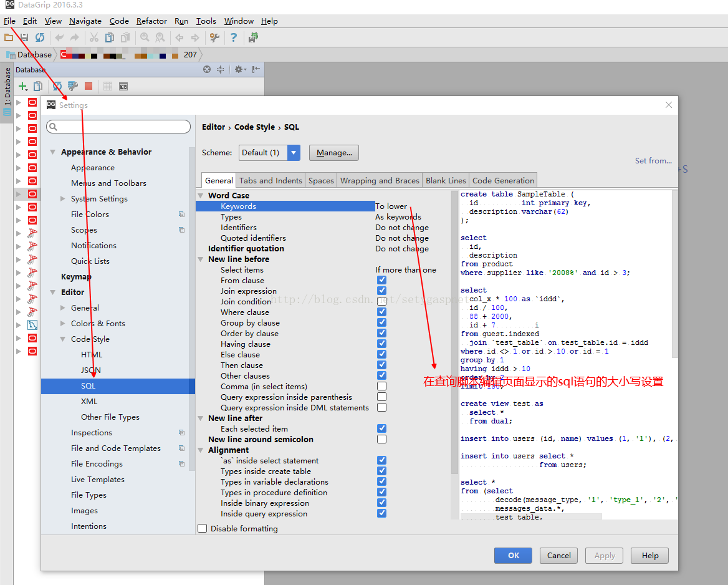
Task: Collapse the Alignment group
Action: [201, 450]
